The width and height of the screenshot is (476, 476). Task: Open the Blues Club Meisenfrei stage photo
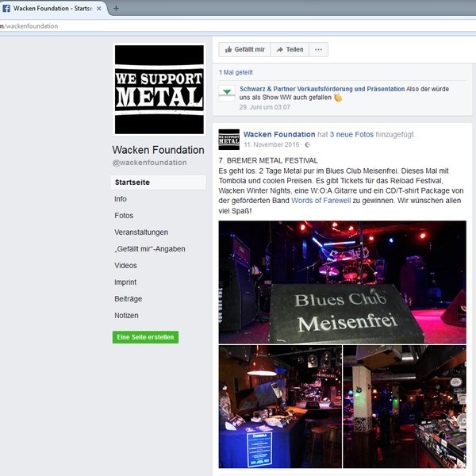coord(342,282)
